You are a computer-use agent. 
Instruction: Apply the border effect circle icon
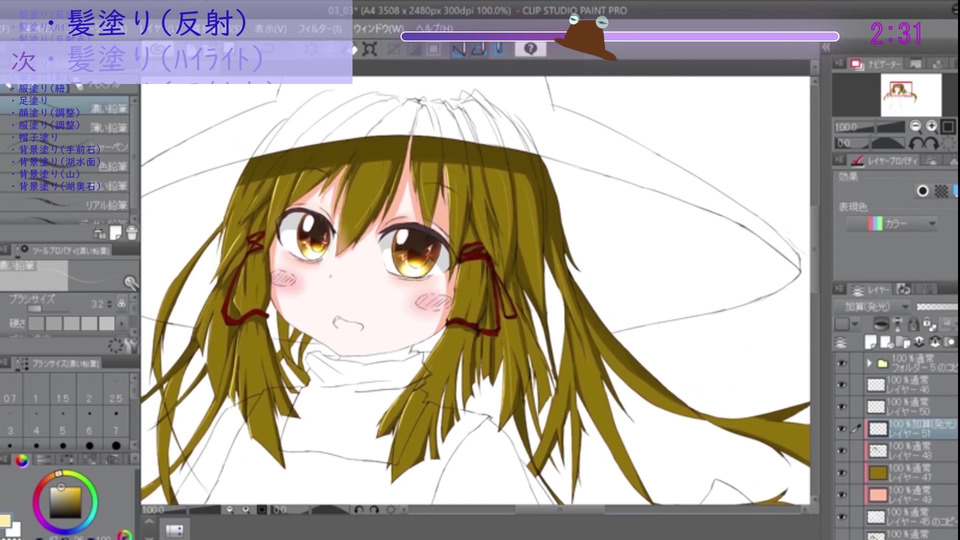tap(922, 191)
